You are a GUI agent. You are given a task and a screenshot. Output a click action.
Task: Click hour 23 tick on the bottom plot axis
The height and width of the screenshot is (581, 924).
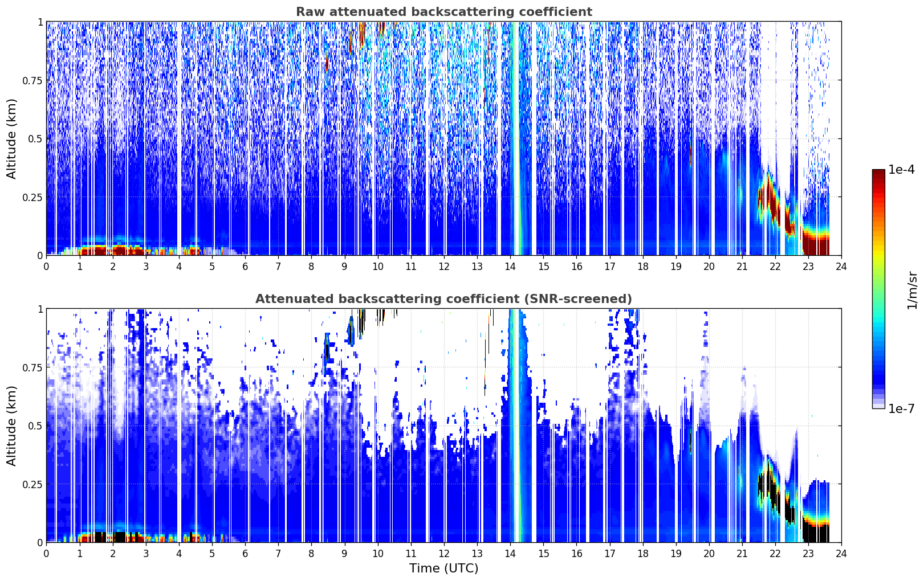(808, 553)
